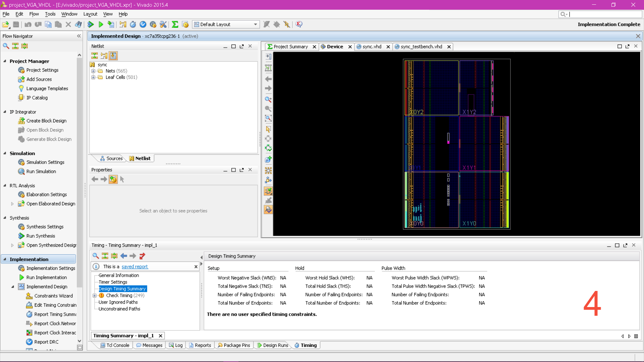644x362 pixels.
Task: Switch to the sync_testbench.vhd tab
Action: (x=421, y=47)
